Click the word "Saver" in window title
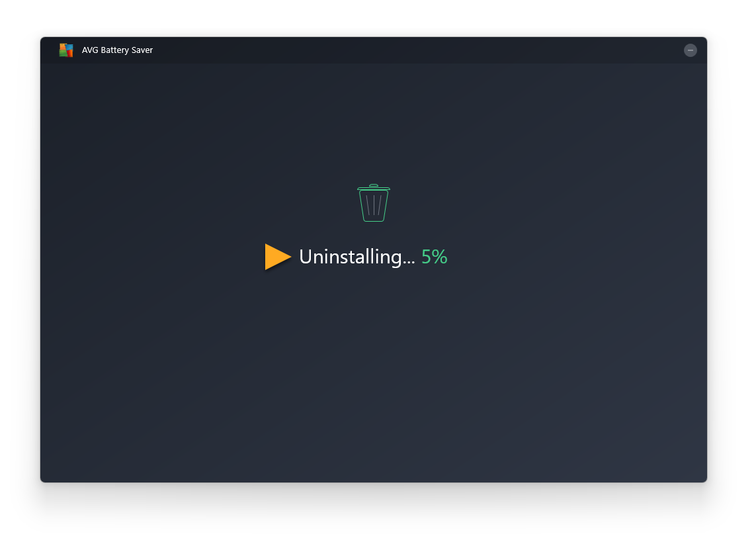Viewport: 756px width, 542px height. point(142,50)
